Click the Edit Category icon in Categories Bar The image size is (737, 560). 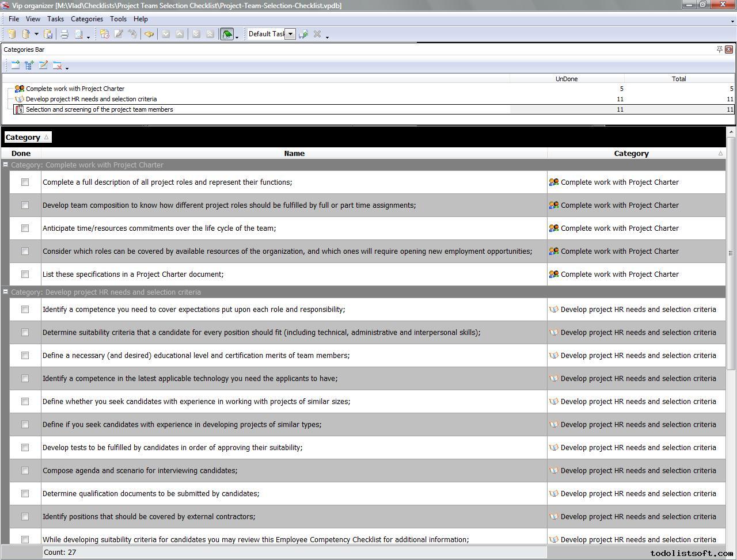43,66
